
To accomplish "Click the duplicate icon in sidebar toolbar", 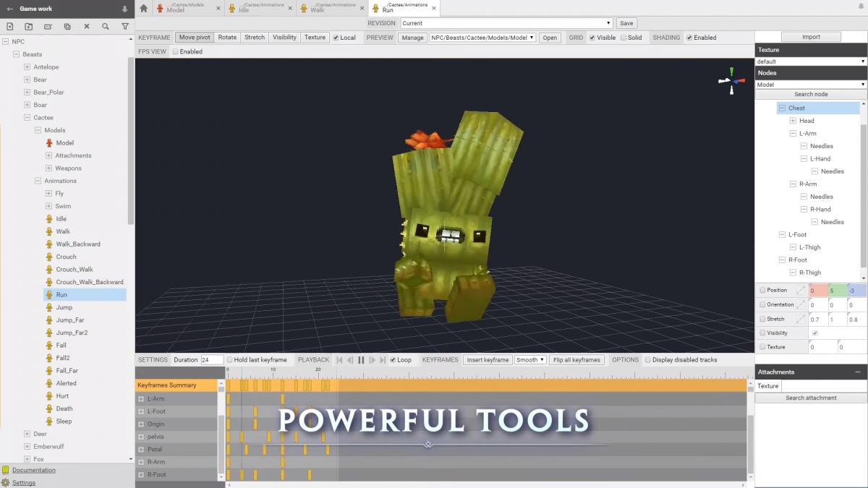I will [x=67, y=26].
